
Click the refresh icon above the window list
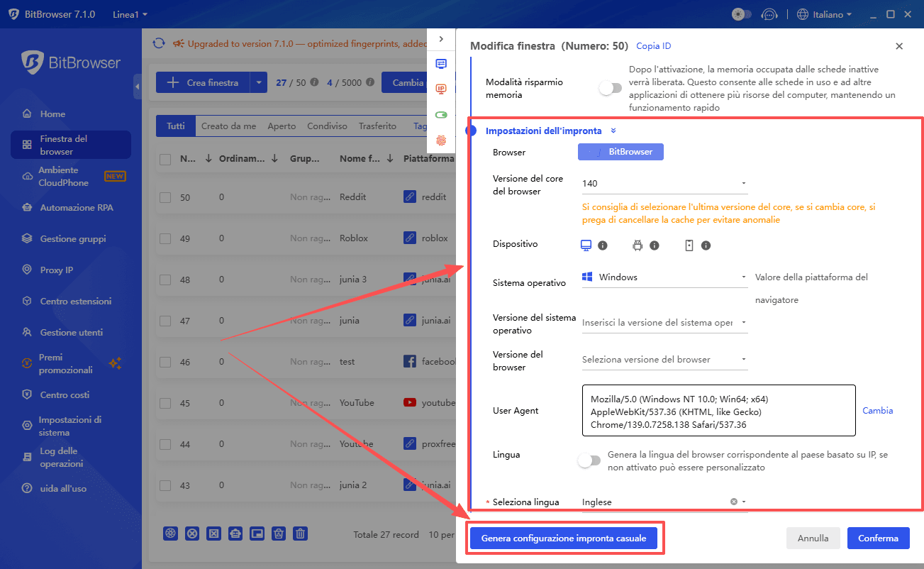159,44
